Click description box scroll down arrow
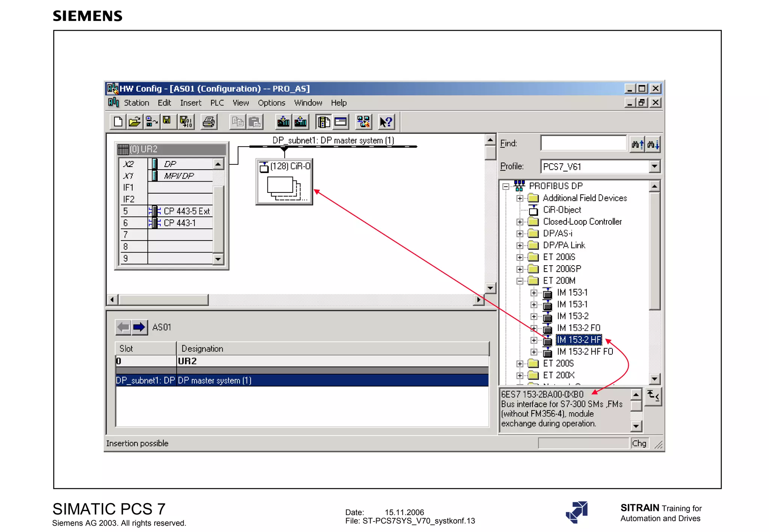This screenshot has height=532, width=769. (x=636, y=426)
